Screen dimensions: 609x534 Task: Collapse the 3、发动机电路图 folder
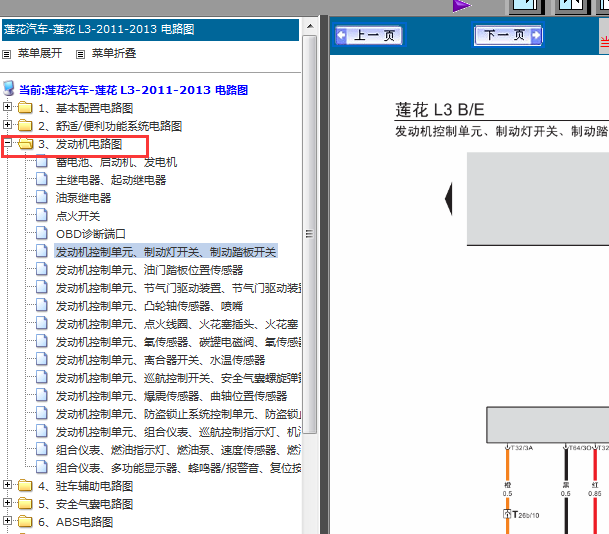(7, 143)
